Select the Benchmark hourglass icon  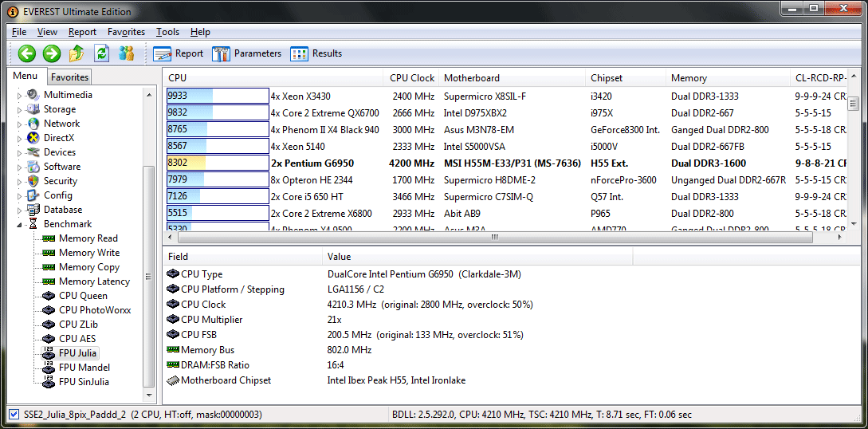[33, 224]
